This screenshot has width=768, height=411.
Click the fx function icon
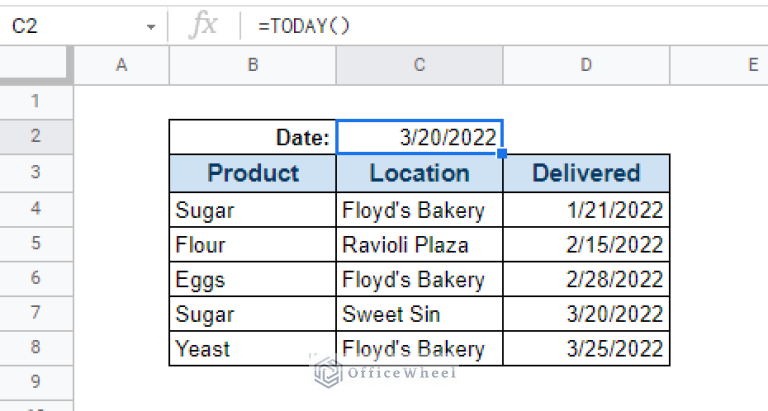tap(203, 26)
